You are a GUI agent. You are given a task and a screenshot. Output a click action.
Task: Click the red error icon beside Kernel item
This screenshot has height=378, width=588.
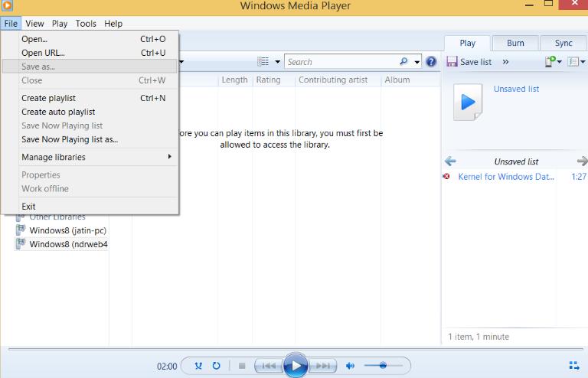[x=446, y=176]
